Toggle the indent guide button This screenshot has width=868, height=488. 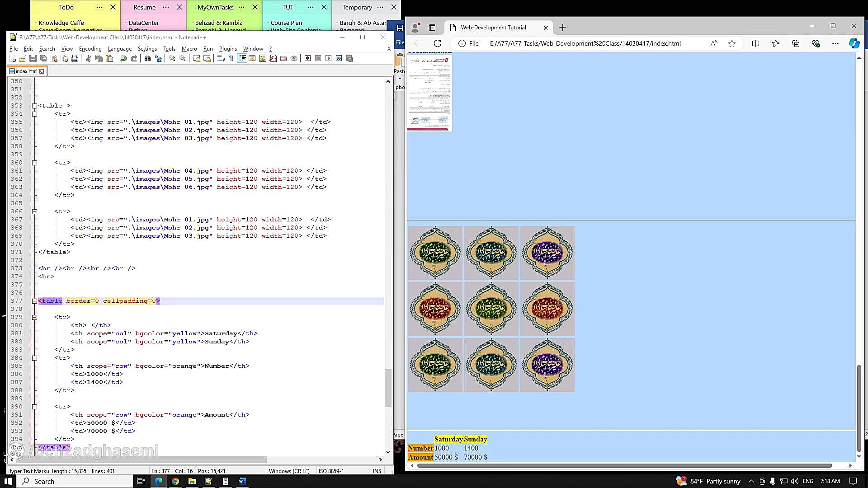click(x=242, y=58)
